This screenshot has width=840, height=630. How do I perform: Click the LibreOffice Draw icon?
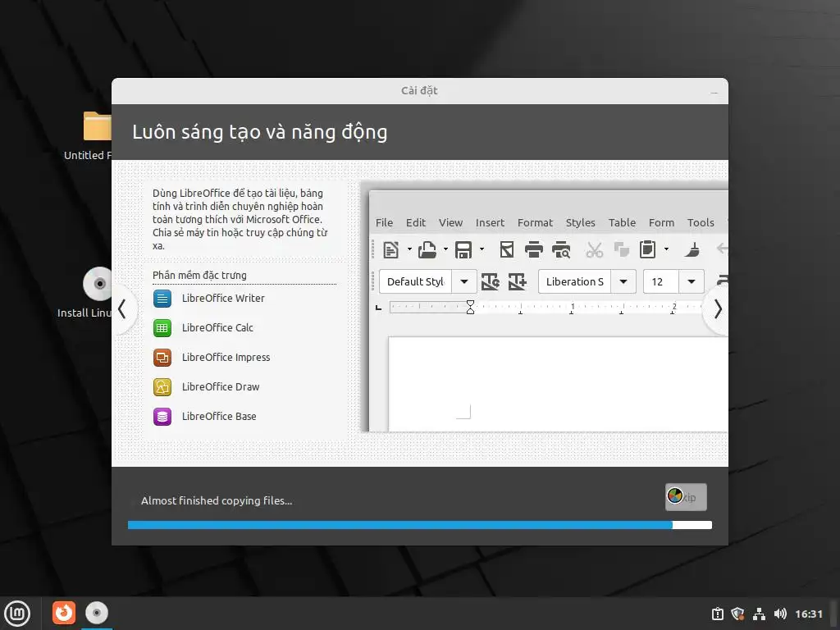click(162, 387)
